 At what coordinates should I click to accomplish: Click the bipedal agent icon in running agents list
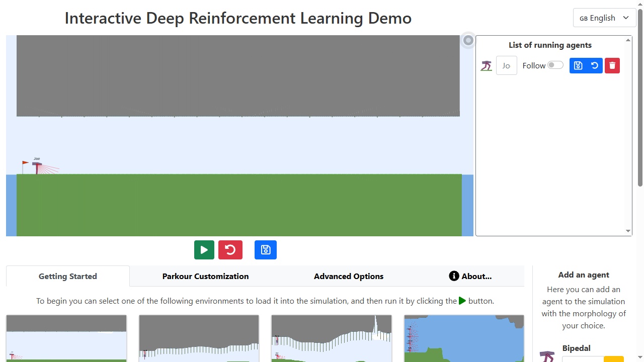point(486,66)
